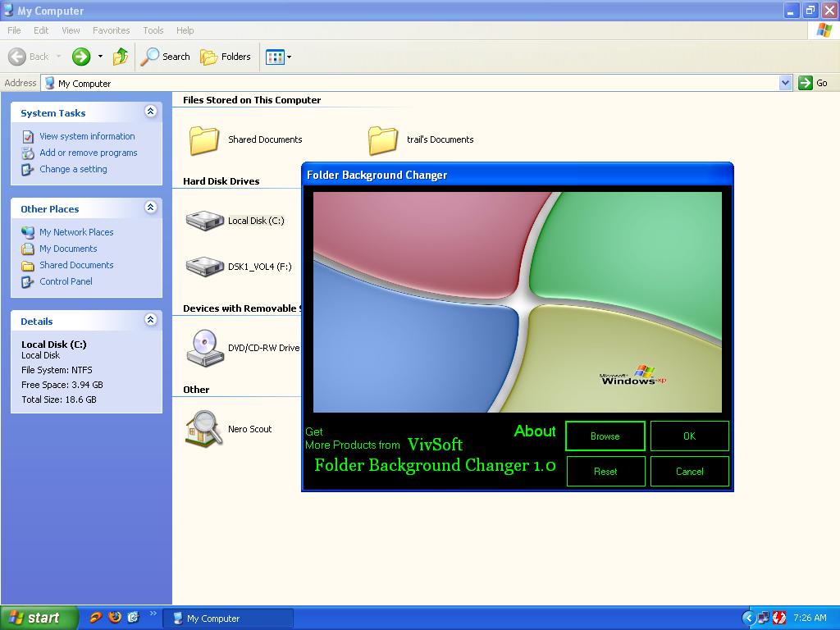The width and height of the screenshot is (840, 630).
Task: Select the Nero Scout icon
Action: (x=203, y=428)
